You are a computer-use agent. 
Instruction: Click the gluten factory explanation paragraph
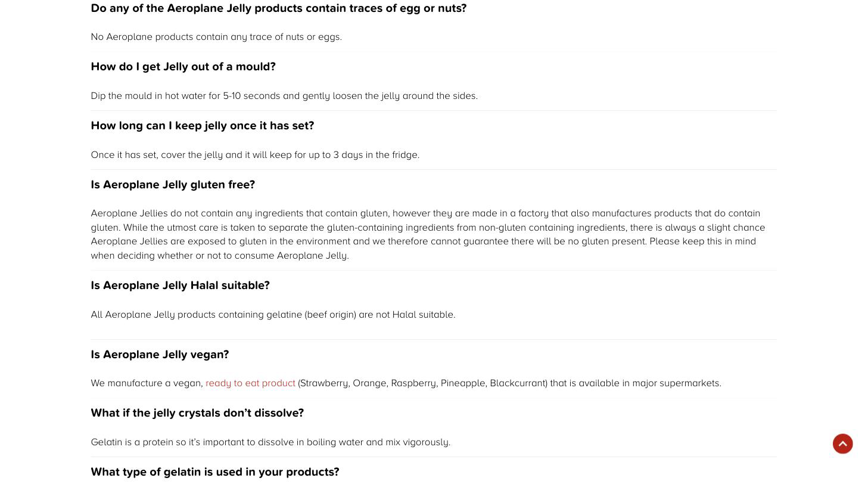(428, 234)
